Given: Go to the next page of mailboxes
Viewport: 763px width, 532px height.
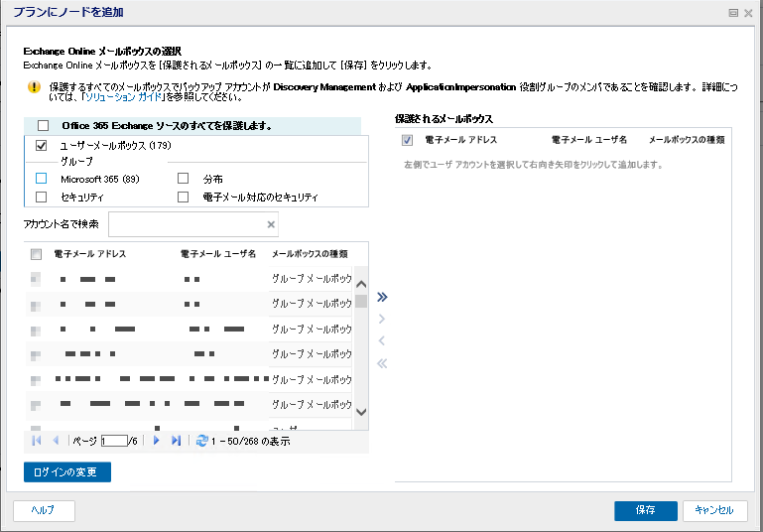Looking at the screenshot, I should pyautogui.click(x=156, y=441).
